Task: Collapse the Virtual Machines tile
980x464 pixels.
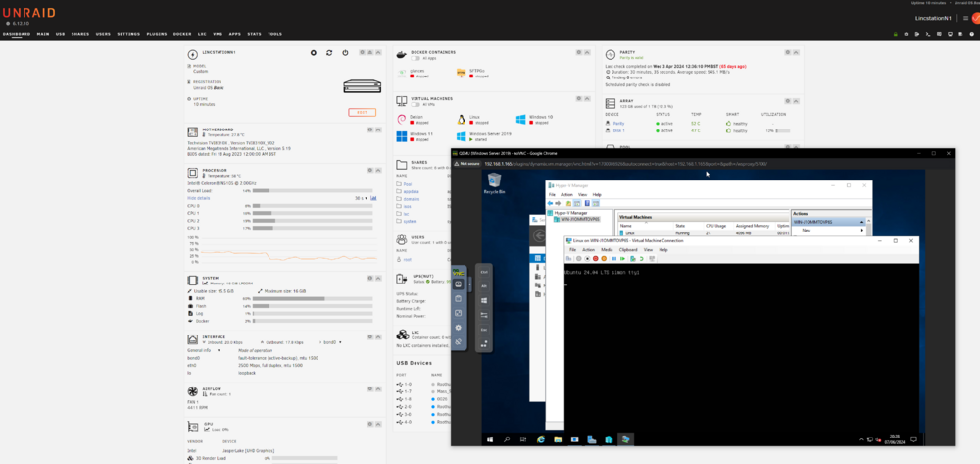Action: click(x=587, y=98)
